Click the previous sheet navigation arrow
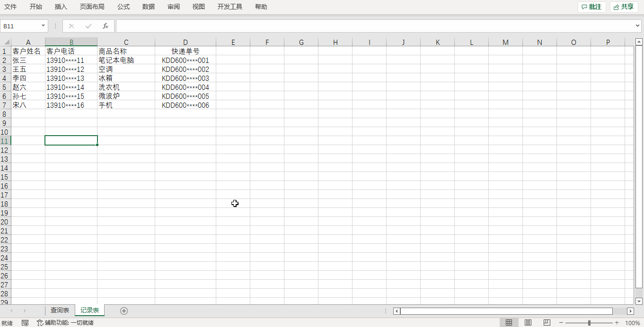Screen dimensions: 644x327 coord(11,310)
